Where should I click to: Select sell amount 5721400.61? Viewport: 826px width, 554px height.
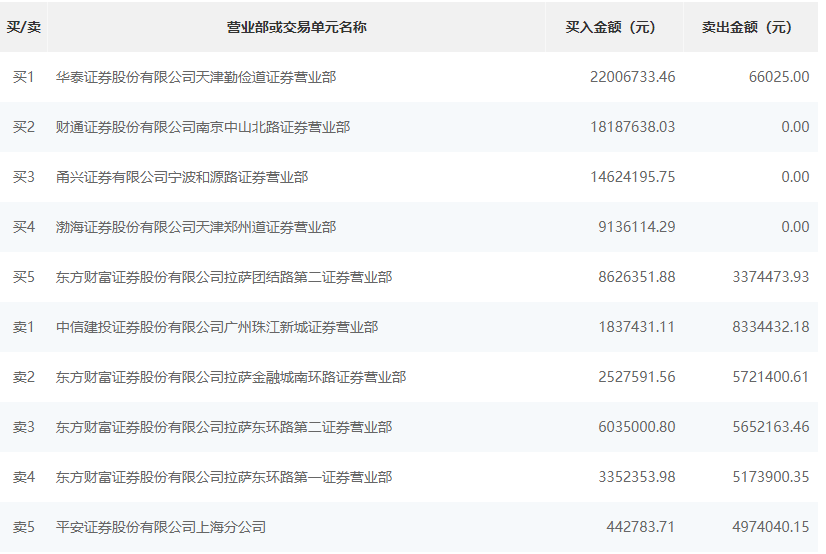click(x=771, y=377)
